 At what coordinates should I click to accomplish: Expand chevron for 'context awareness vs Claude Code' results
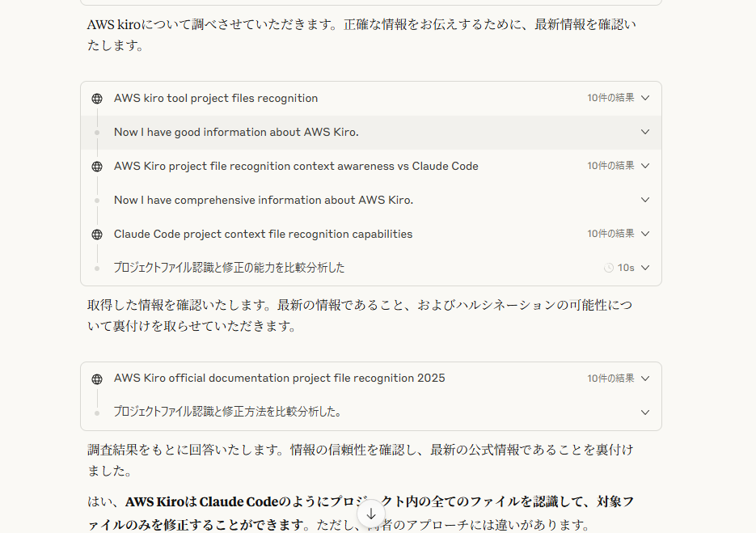coord(644,166)
